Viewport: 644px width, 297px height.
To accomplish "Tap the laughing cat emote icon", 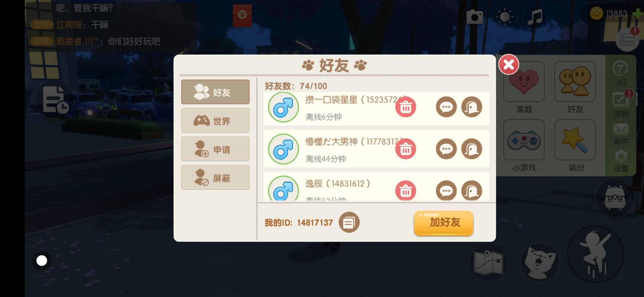I will 539,262.
